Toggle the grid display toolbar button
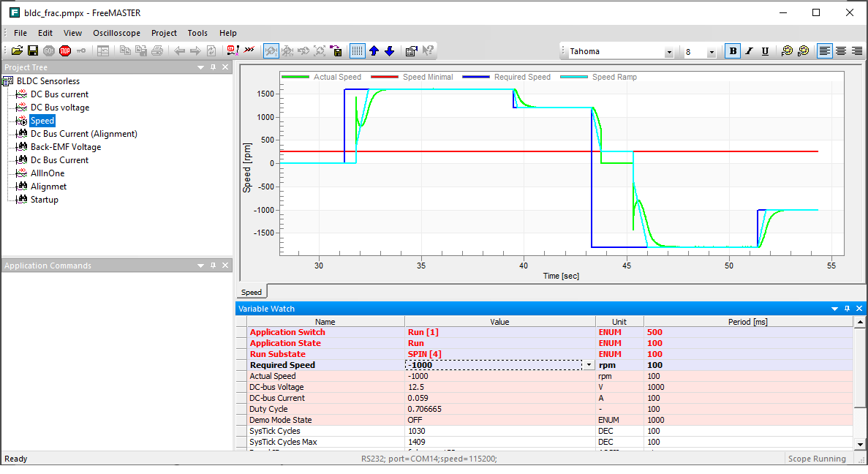Screen dimensions: 868x474 pyautogui.click(x=357, y=51)
